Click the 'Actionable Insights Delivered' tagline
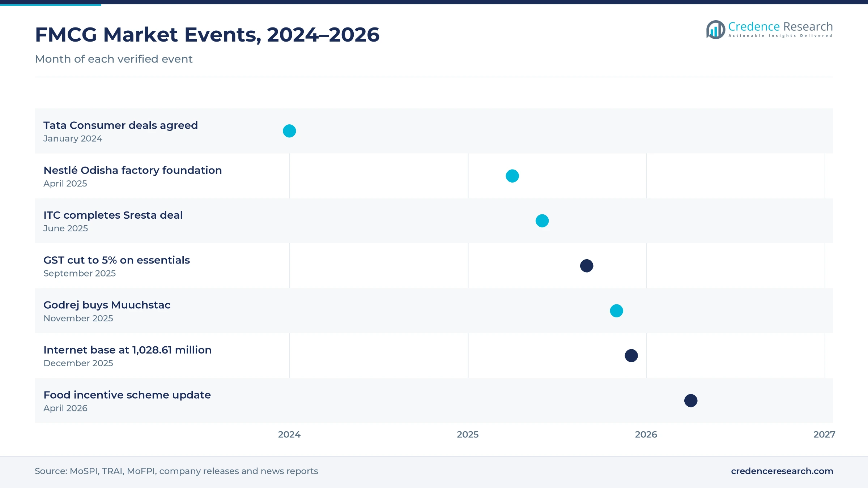868x488 pixels. coord(780,36)
